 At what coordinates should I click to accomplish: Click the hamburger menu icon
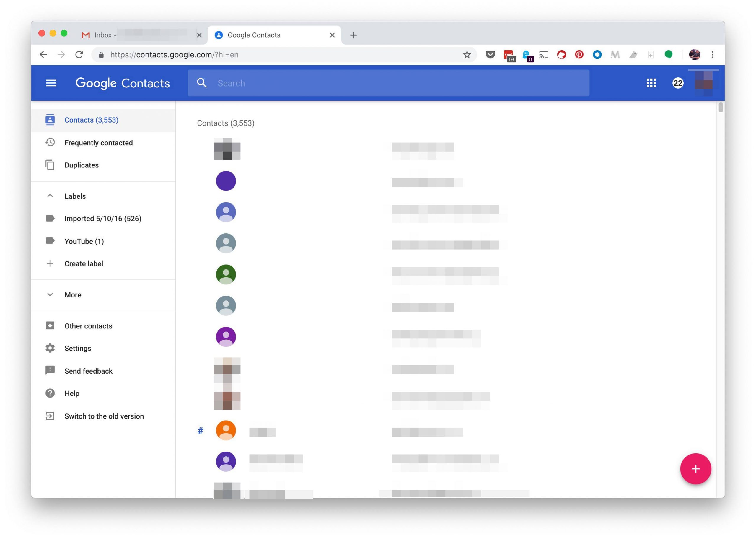[x=52, y=83]
